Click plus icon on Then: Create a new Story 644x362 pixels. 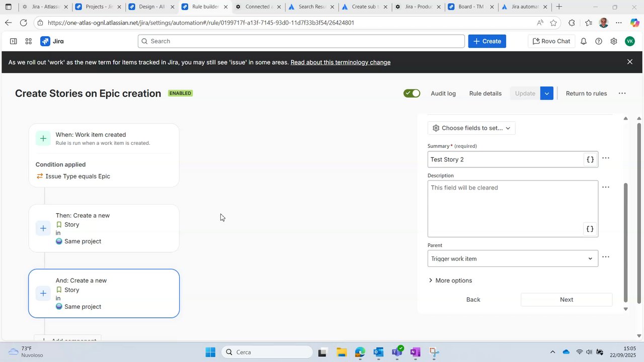point(43,228)
